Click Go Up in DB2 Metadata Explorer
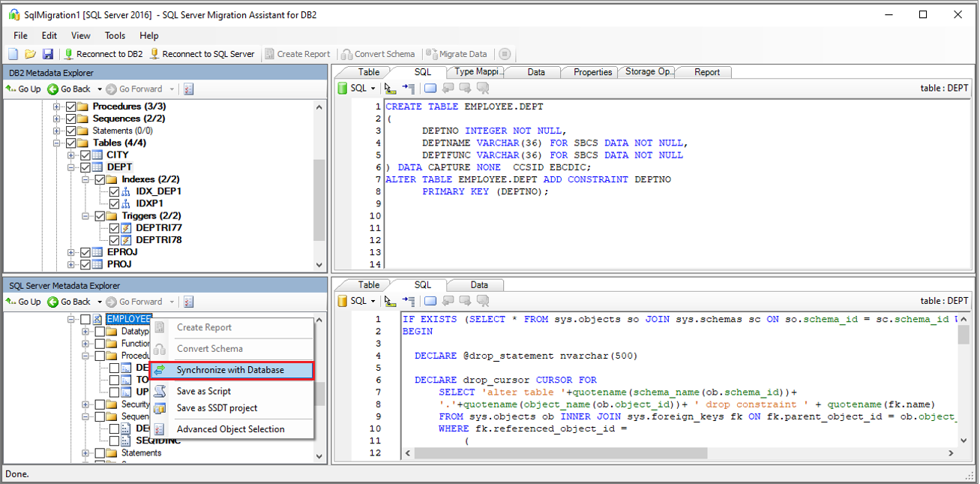The image size is (980, 484). click(23, 89)
